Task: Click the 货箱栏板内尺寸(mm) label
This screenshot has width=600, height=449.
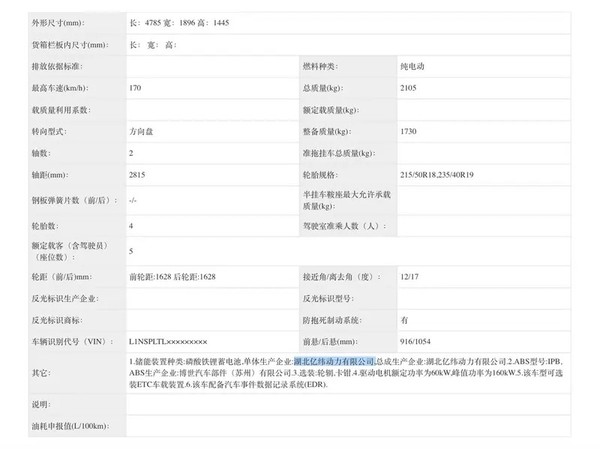Action: coord(69,45)
